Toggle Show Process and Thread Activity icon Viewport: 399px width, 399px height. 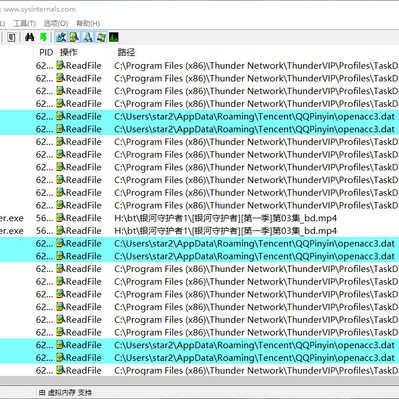101,37
